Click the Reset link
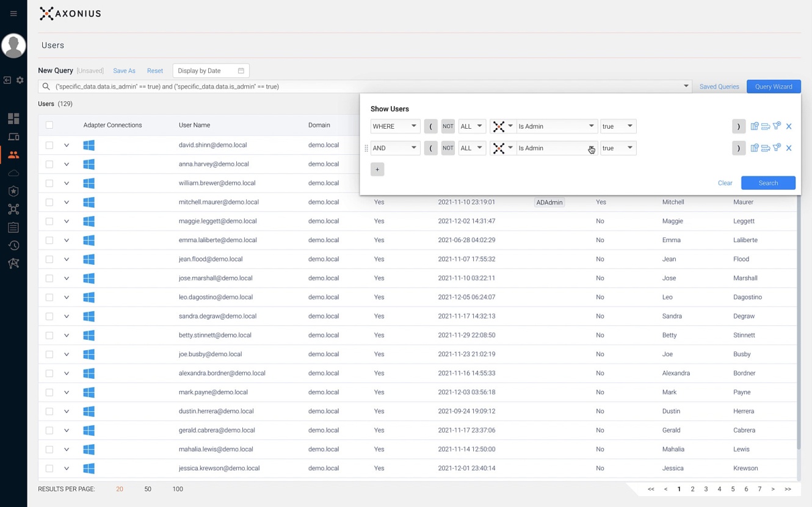Viewport: 812px width, 507px height. [x=155, y=71]
